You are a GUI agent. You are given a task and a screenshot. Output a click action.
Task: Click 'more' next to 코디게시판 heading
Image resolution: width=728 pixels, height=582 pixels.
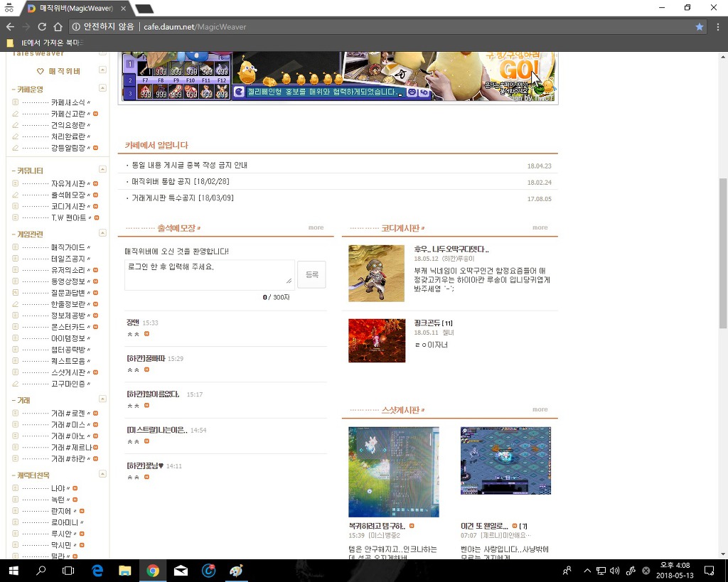[540, 227]
